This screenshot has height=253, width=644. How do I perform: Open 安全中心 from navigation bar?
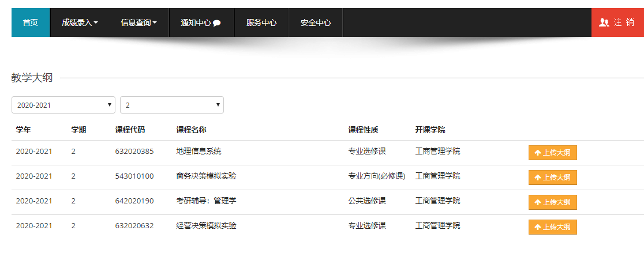tap(316, 23)
